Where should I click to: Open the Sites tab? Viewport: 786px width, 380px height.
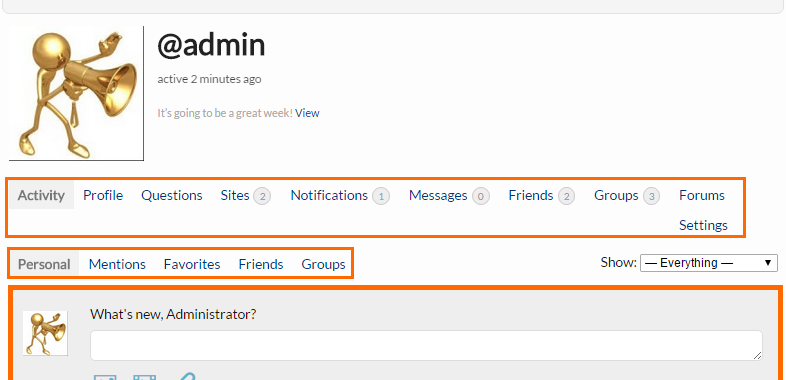[x=246, y=195]
